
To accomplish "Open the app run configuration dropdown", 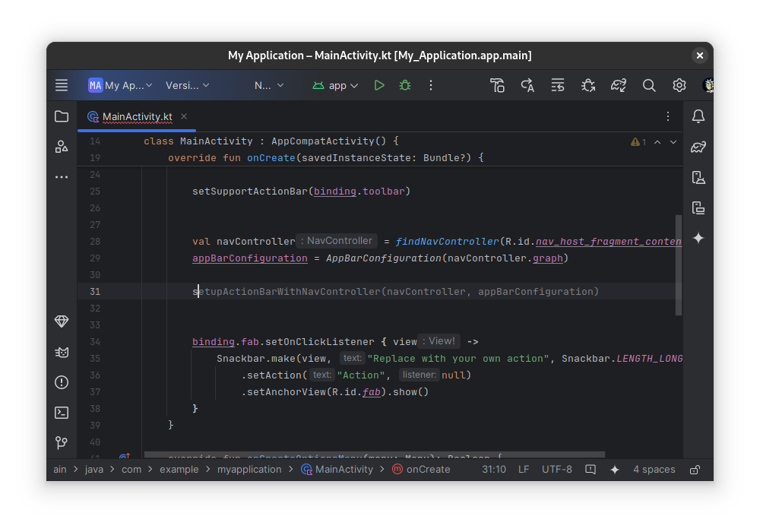I will coord(334,85).
